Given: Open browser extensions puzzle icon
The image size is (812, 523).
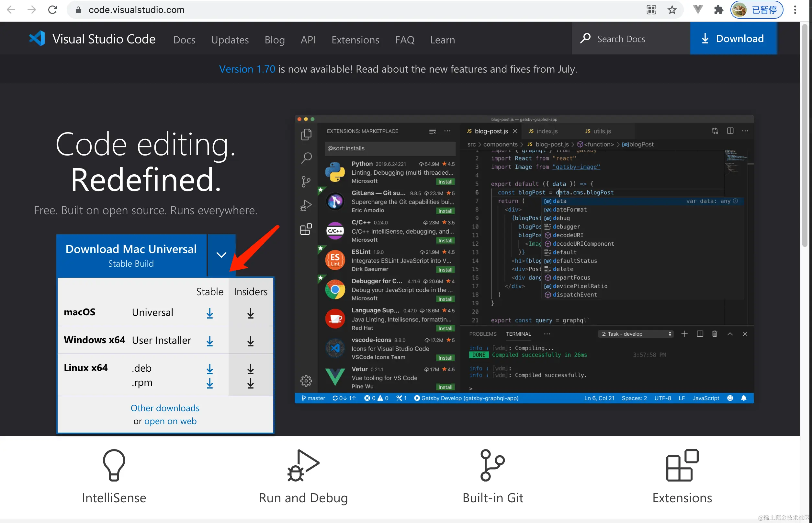Looking at the screenshot, I should 719,10.
